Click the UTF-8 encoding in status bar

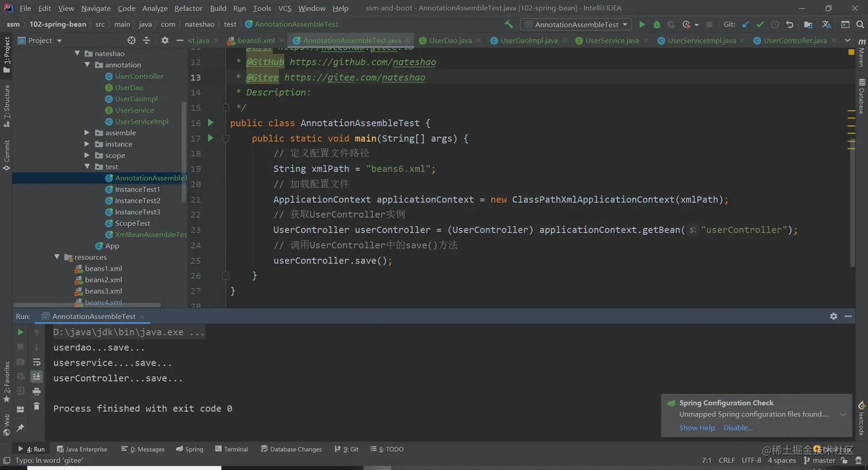751,460
